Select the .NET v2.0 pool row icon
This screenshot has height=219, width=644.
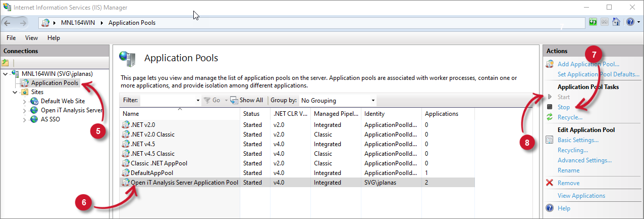click(x=126, y=124)
